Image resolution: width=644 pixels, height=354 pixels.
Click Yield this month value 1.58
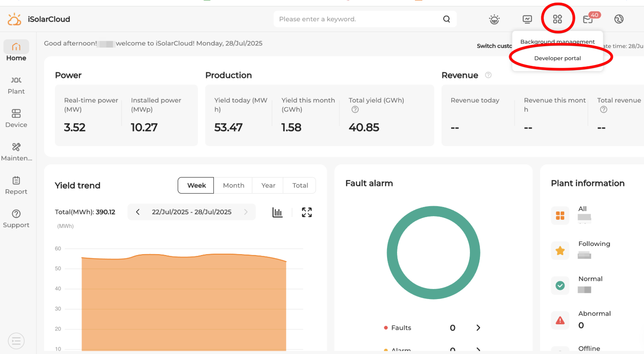click(x=291, y=127)
